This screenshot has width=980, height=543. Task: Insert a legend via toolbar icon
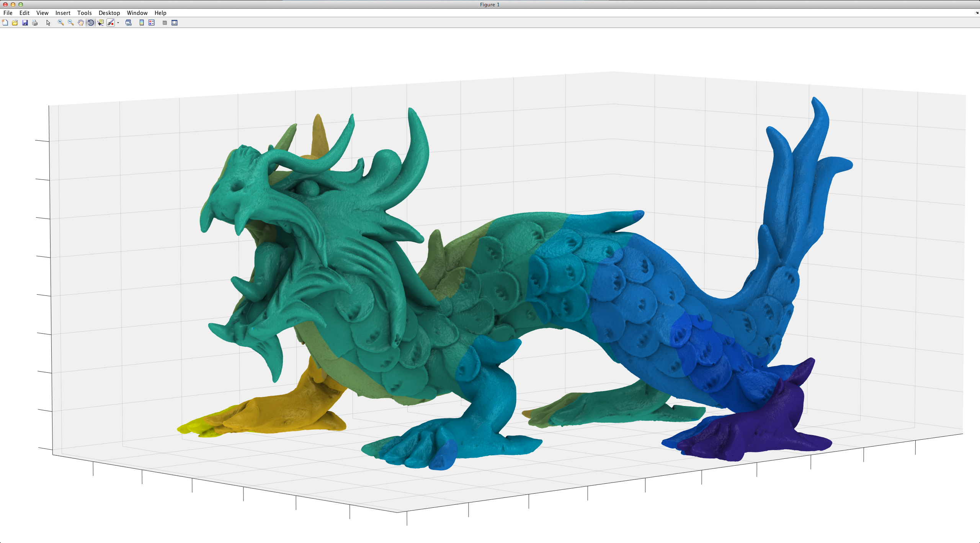(x=152, y=23)
